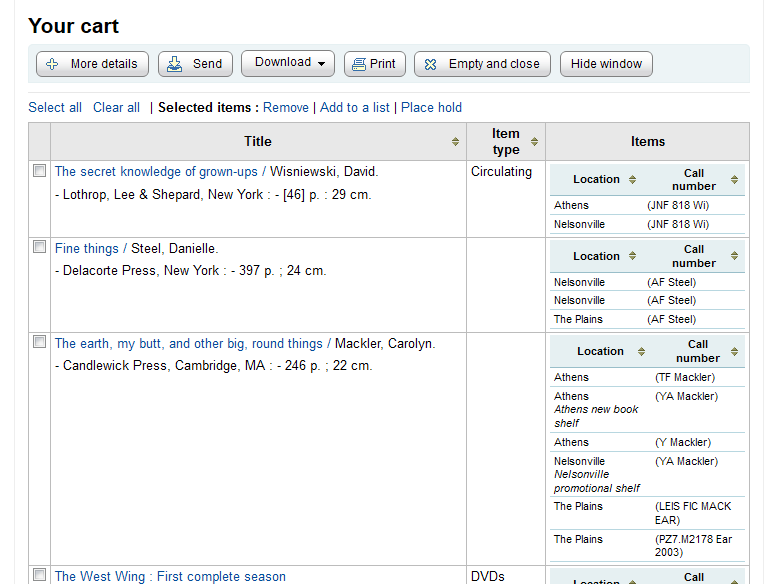Check the box for The secret knowledge of grown-ups
The image size is (779, 584).
click(x=40, y=171)
